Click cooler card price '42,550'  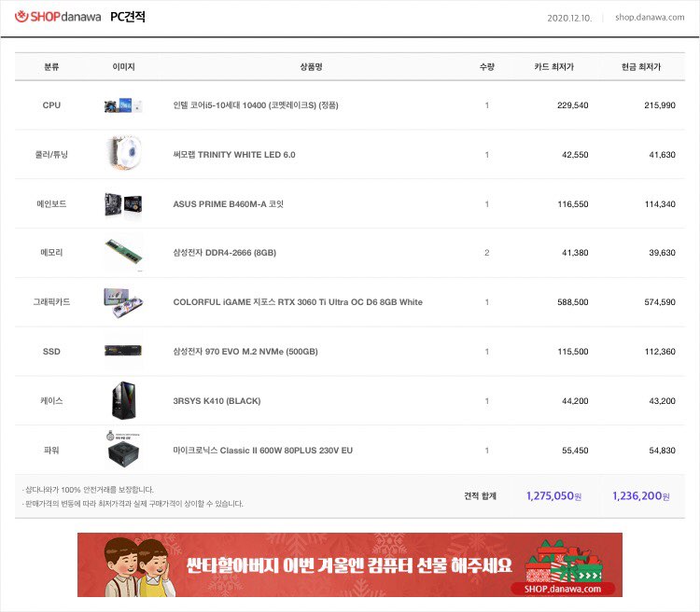[575, 155]
